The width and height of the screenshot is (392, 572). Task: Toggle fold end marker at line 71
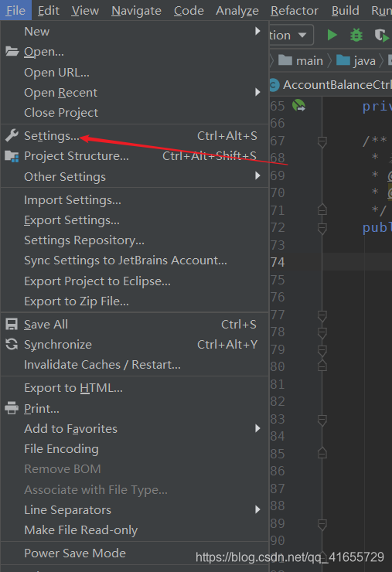(x=322, y=209)
